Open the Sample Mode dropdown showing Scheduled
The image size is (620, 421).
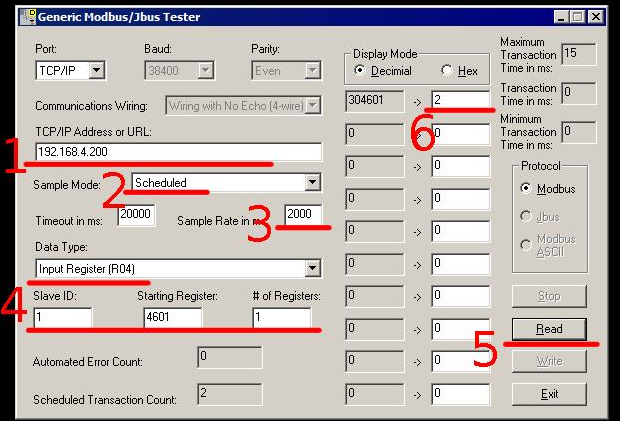tap(226, 183)
